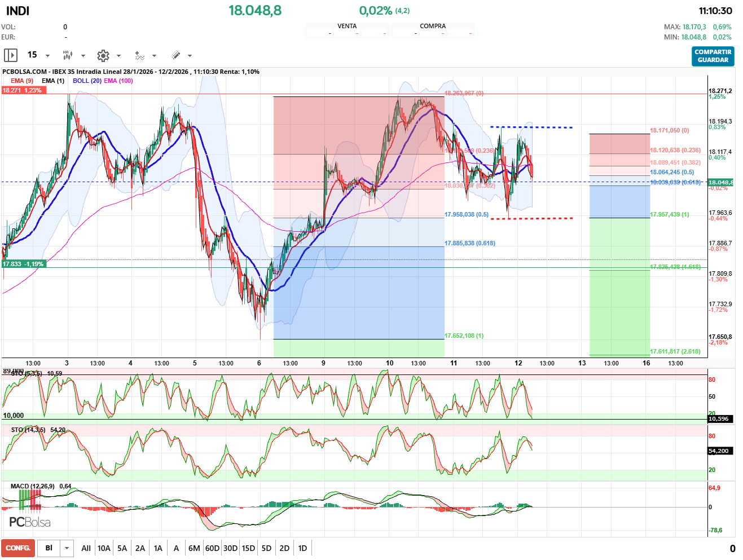Screen dimensions: 743x560
Task: Click the COMPARTIR GUARDAR button
Action: tap(713, 56)
